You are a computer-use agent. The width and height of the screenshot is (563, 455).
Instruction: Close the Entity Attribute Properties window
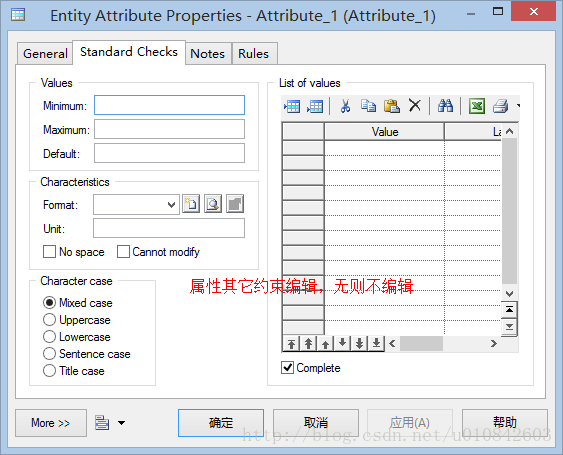534,12
